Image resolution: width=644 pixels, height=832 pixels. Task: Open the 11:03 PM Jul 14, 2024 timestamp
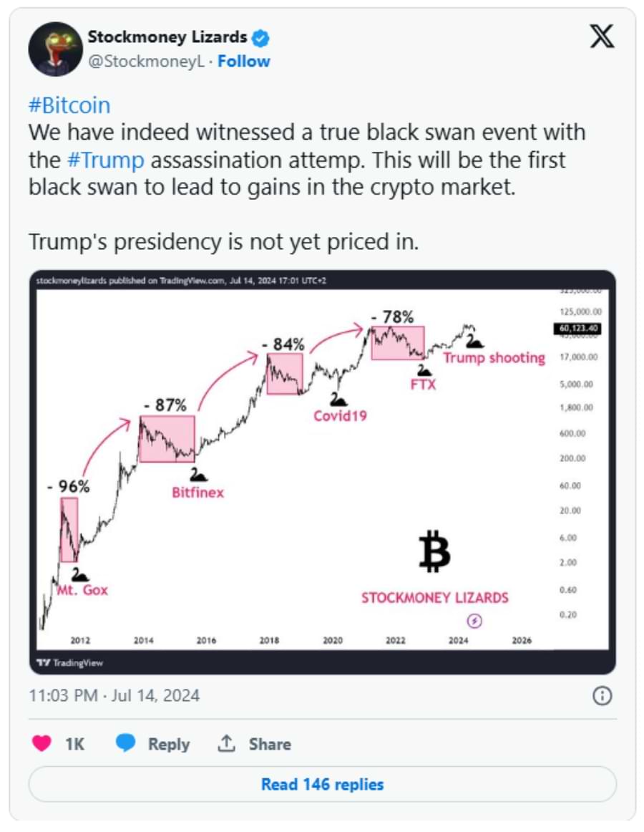pos(114,695)
